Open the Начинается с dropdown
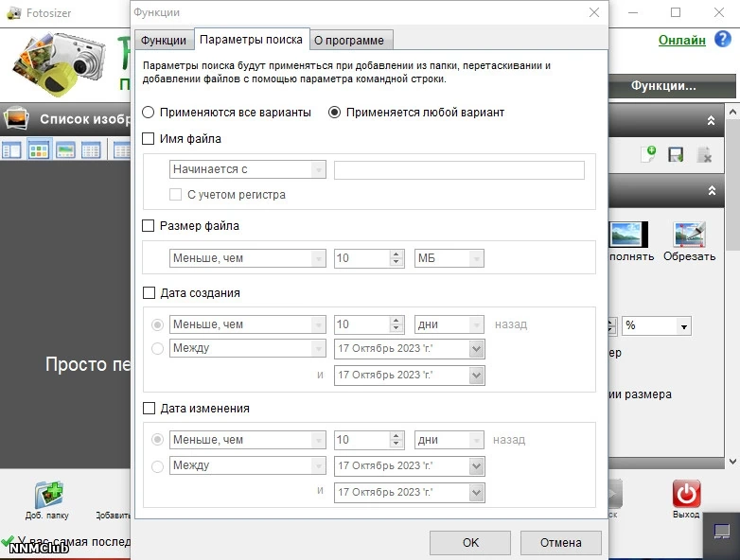740x560 pixels. 248,169
